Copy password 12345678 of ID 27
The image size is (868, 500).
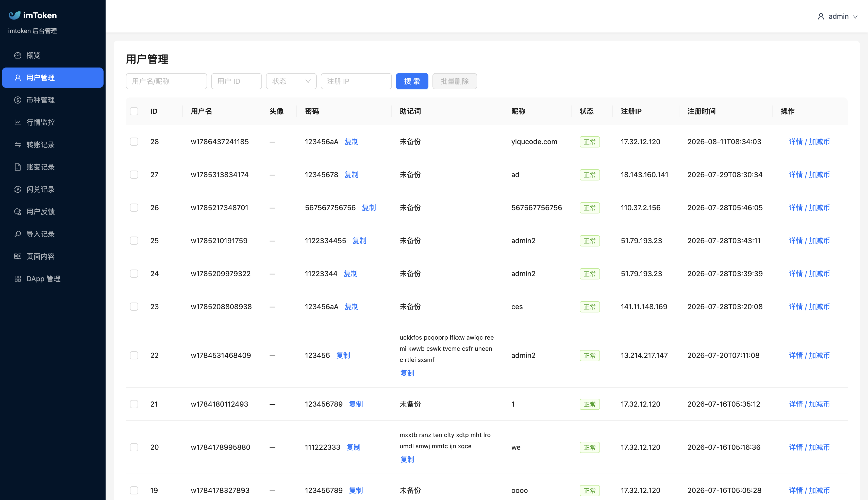(352, 175)
